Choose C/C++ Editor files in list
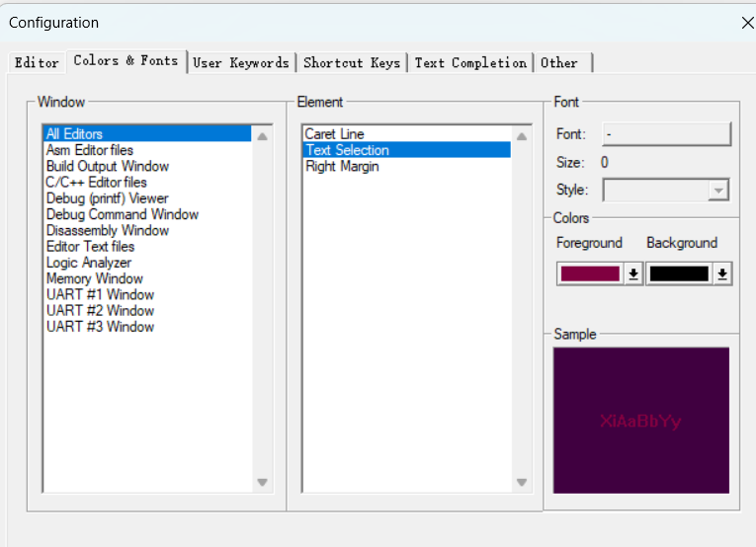 [97, 182]
